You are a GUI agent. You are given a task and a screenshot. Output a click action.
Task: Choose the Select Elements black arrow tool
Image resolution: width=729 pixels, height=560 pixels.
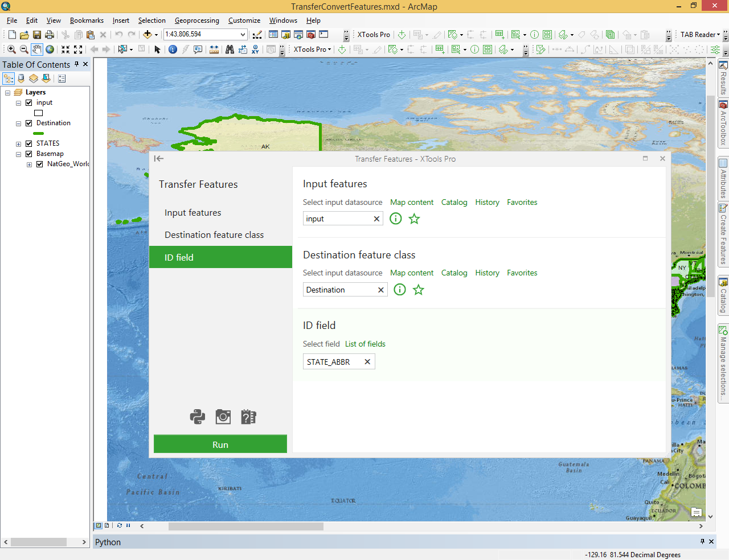click(x=158, y=50)
